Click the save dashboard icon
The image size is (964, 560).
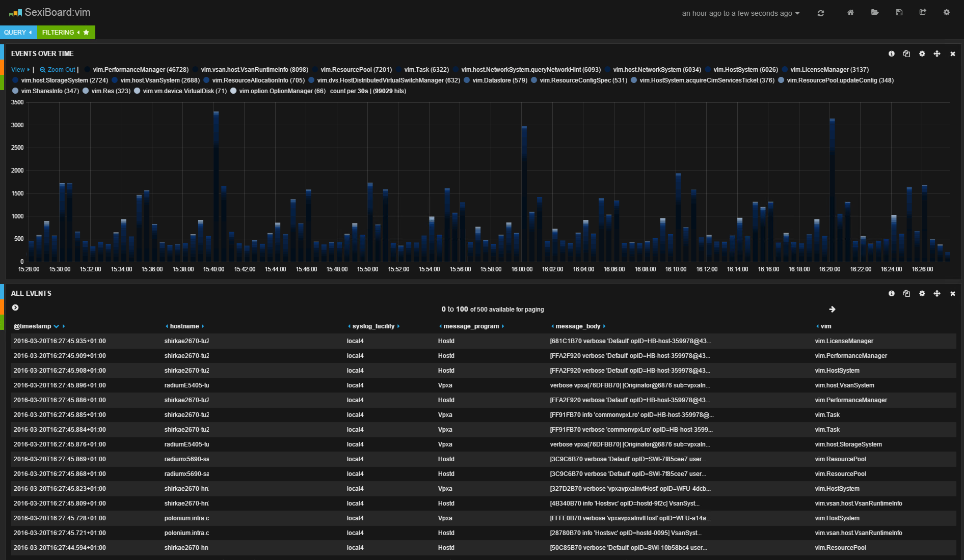click(x=899, y=12)
